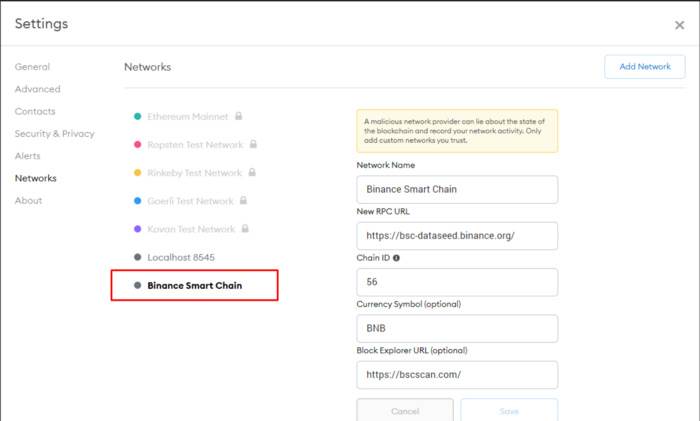Click the gray dot of Localhost 8545
The width and height of the screenshot is (700, 421).
(x=138, y=257)
